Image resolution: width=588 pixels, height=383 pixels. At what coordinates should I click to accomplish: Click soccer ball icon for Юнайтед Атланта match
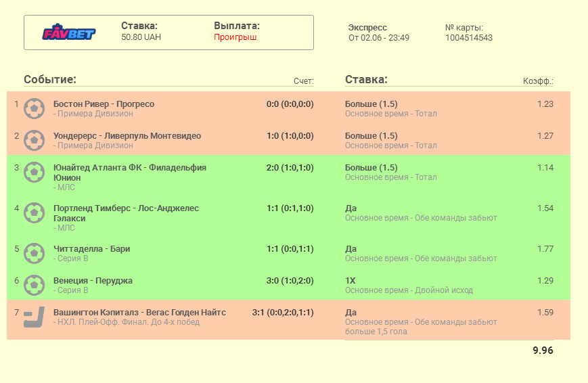tap(34, 172)
